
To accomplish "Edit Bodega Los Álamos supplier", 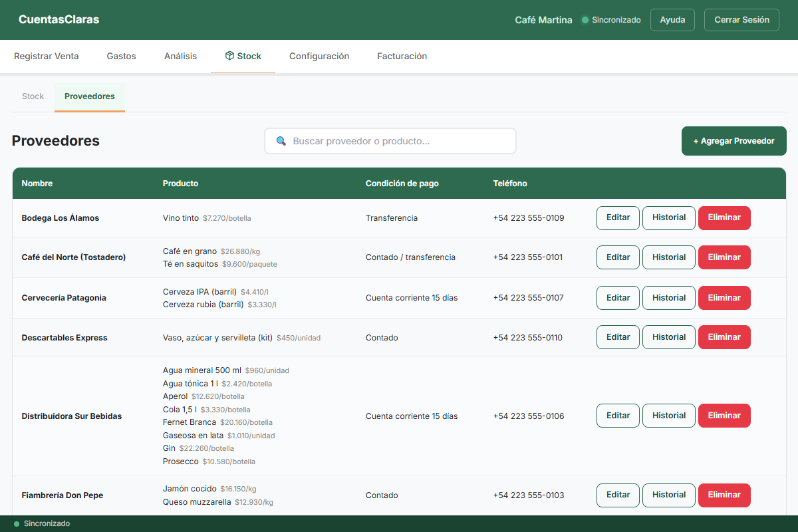I will pyautogui.click(x=618, y=217).
